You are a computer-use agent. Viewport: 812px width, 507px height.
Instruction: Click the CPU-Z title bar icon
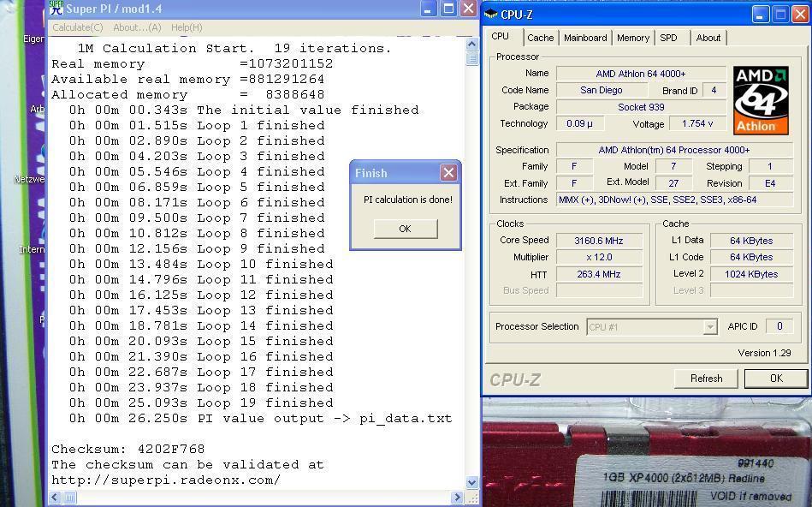[x=490, y=15]
